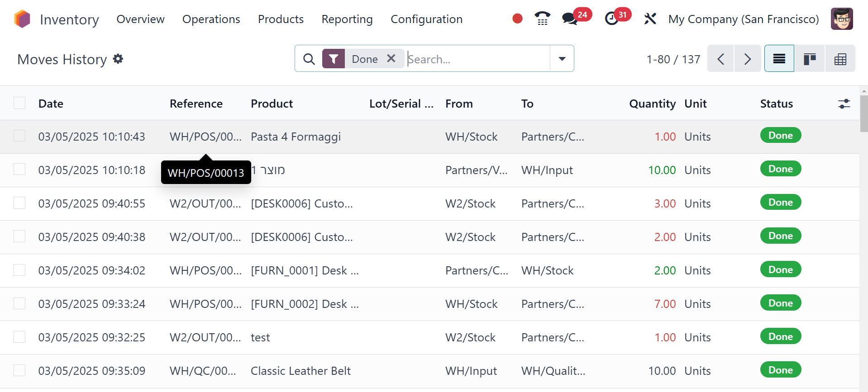This screenshot has width=868, height=392.
Task: Open the VoIP phone dialer icon
Action: pos(542,19)
